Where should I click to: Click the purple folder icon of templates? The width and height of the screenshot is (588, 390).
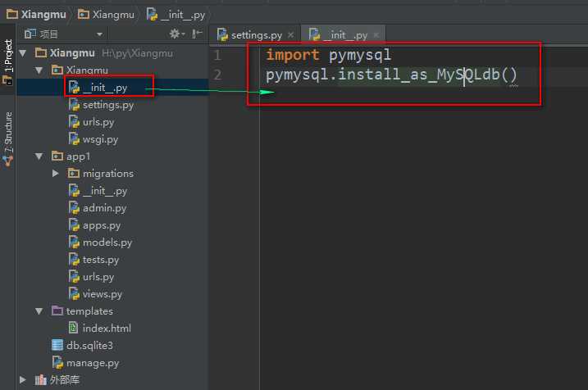[57, 311]
